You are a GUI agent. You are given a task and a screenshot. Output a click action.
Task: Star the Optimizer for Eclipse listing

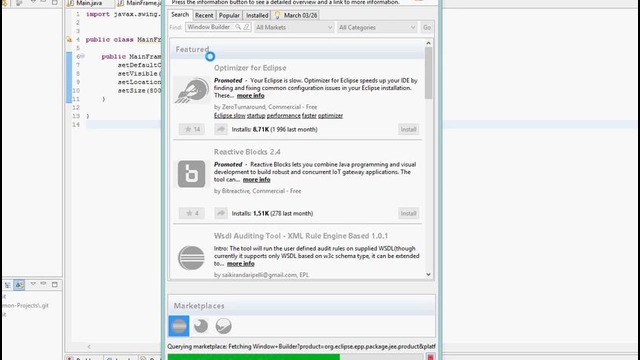tap(191, 129)
